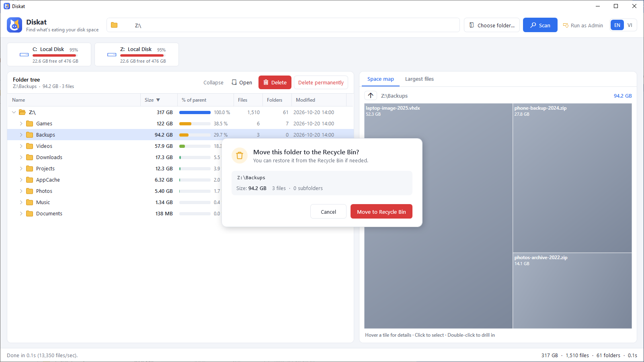Click the Z: drive disk icon
The width and height of the screenshot is (644, 362).
click(112, 55)
